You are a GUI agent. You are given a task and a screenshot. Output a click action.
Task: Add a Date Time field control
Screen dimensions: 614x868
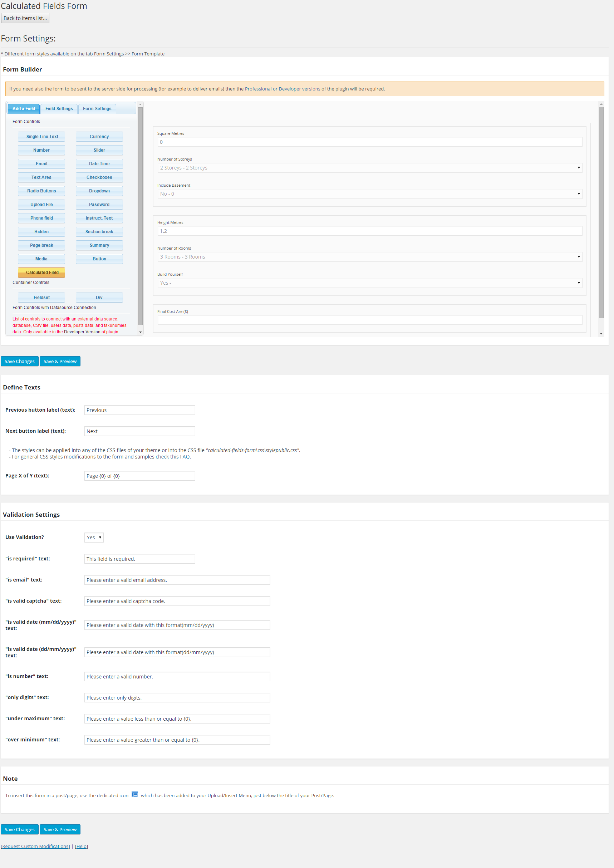pyautogui.click(x=99, y=164)
